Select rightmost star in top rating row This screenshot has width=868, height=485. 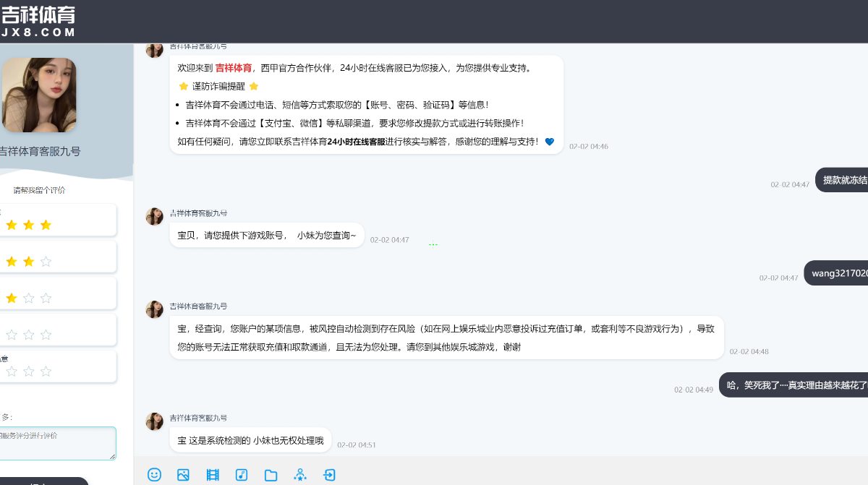point(46,225)
